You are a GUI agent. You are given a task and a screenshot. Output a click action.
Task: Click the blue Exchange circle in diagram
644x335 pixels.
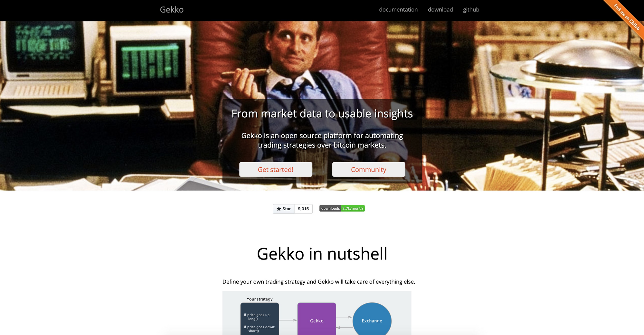[372, 319]
